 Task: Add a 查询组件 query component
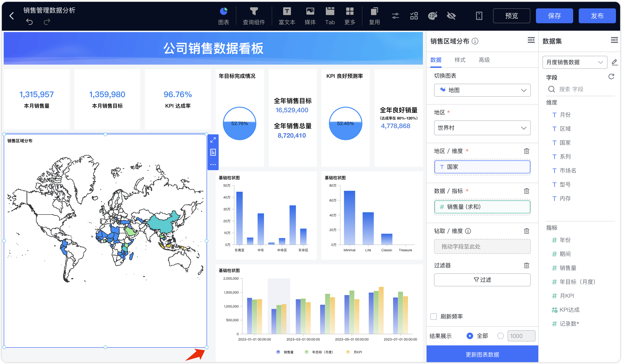pos(254,16)
